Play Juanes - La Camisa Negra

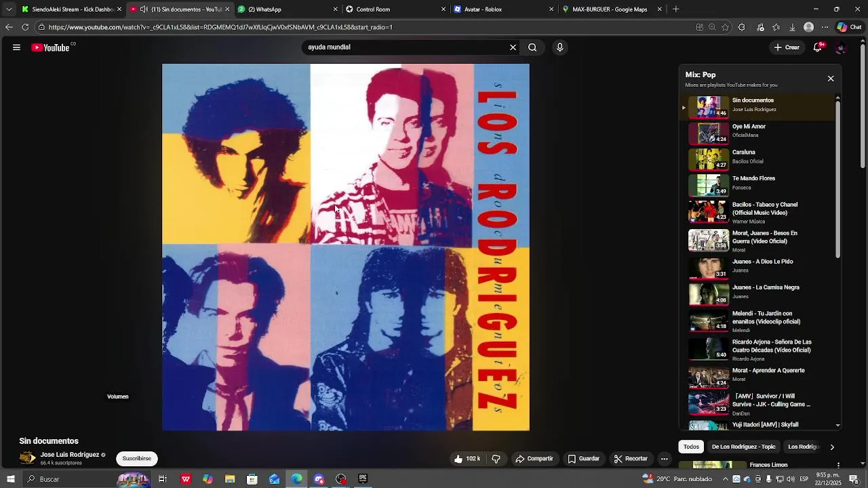coord(758,293)
